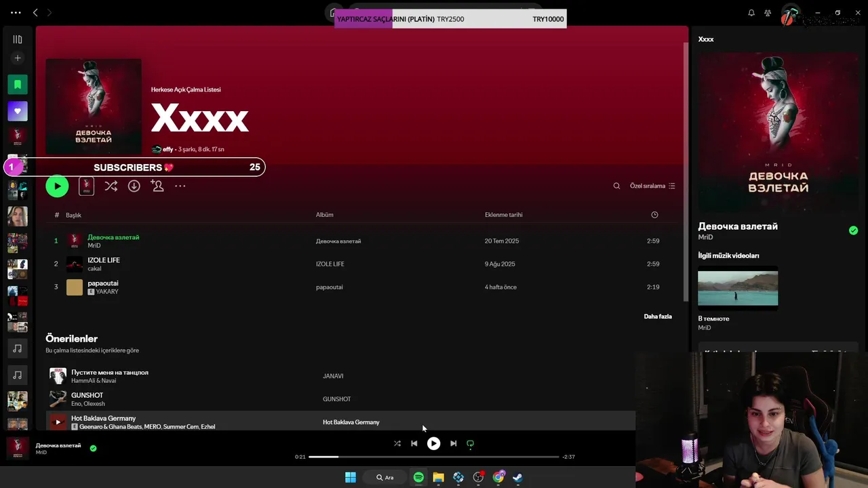
Task: Download the Xxxx playlist
Action: pyautogui.click(x=134, y=186)
